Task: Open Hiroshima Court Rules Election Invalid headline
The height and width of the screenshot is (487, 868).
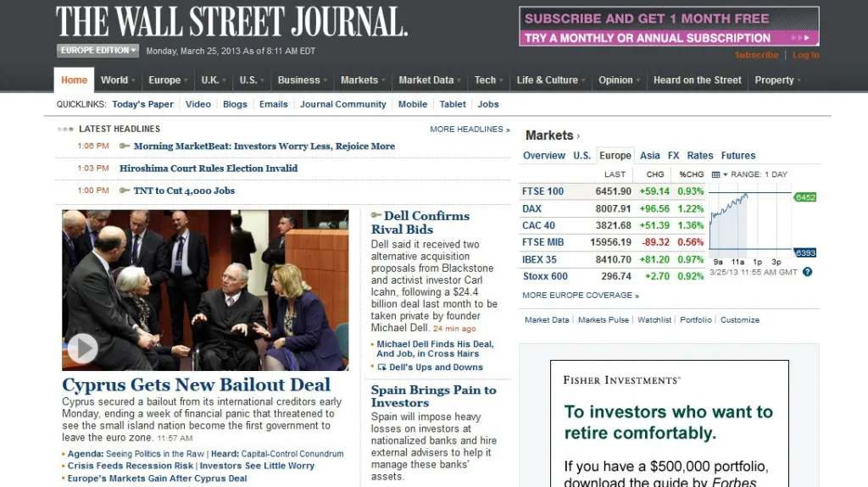Action: pyautogui.click(x=209, y=169)
